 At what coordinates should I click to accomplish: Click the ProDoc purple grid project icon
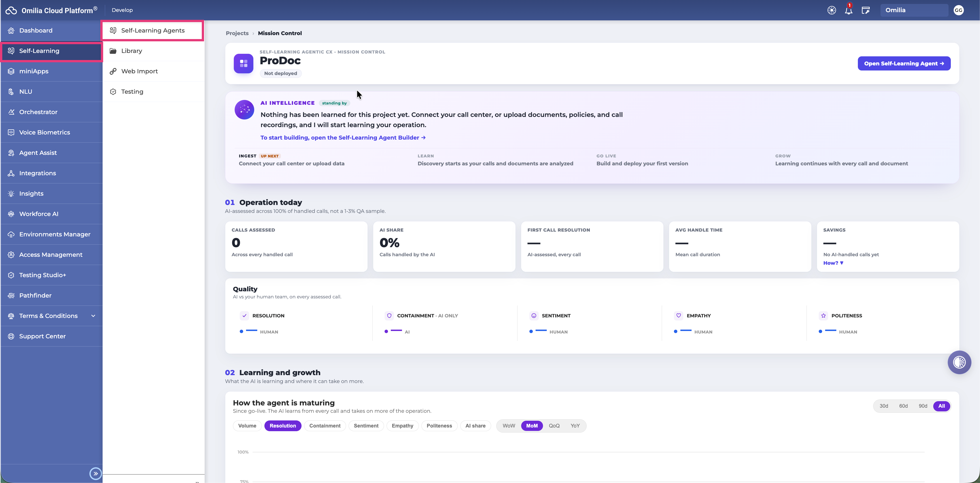[243, 63]
